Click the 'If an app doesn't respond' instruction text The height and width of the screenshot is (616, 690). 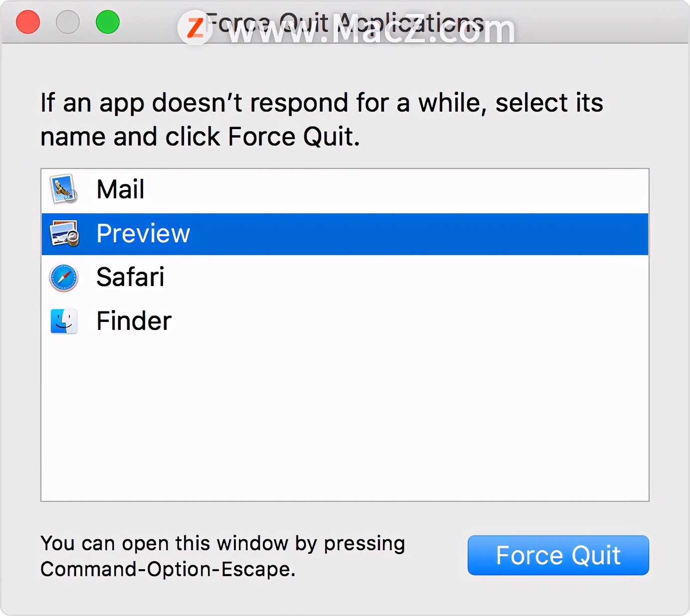click(x=322, y=120)
